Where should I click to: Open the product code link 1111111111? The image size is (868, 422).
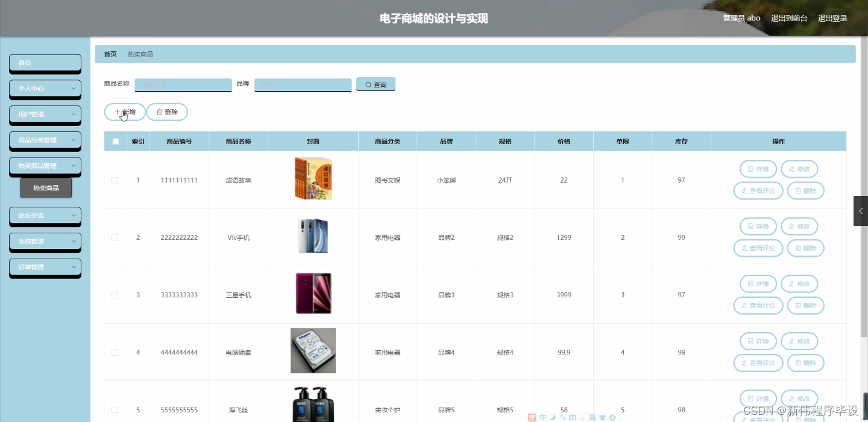pyautogui.click(x=178, y=180)
